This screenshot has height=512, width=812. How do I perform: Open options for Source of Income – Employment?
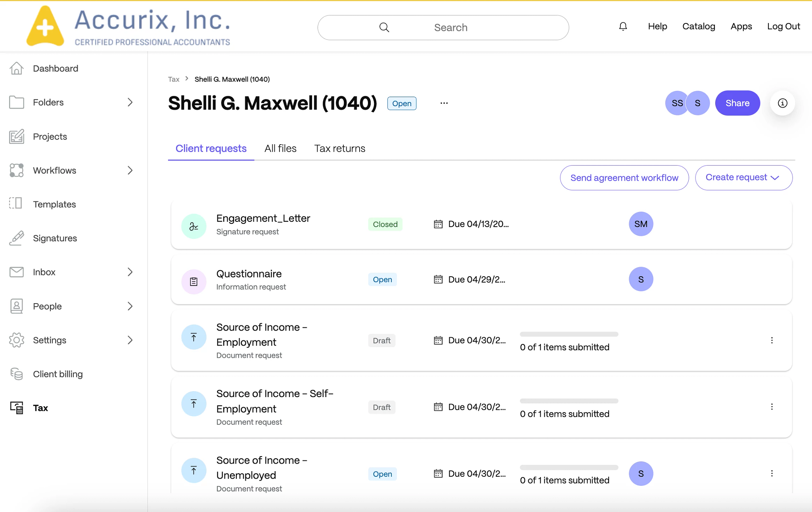(x=772, y=340)
